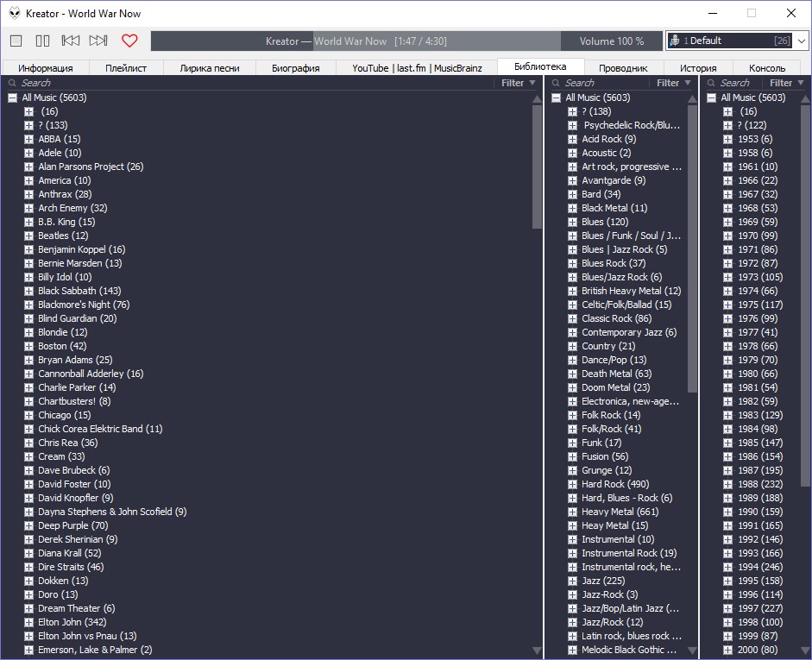This screenshot has width=812, height=660.
Task: Select Death Metal (63) genre
Action: (617, 374)
